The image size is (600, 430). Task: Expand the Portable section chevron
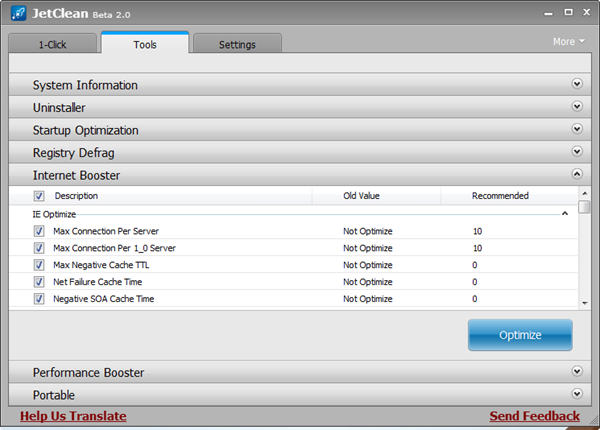point(577,394)
